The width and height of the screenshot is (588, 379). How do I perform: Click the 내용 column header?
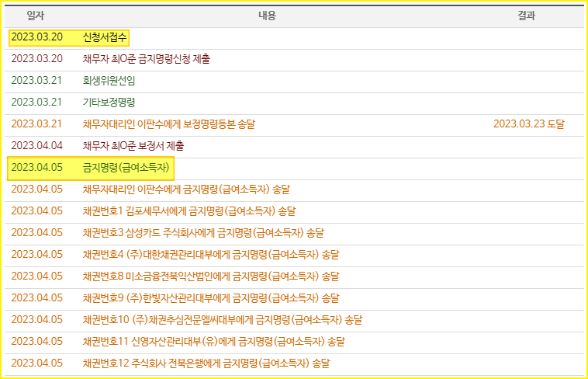267,16
